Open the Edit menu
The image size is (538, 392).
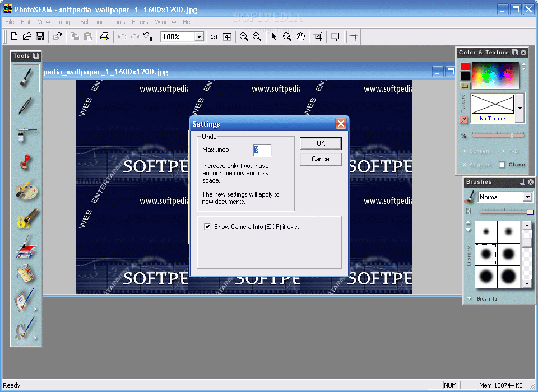point(26,22)
